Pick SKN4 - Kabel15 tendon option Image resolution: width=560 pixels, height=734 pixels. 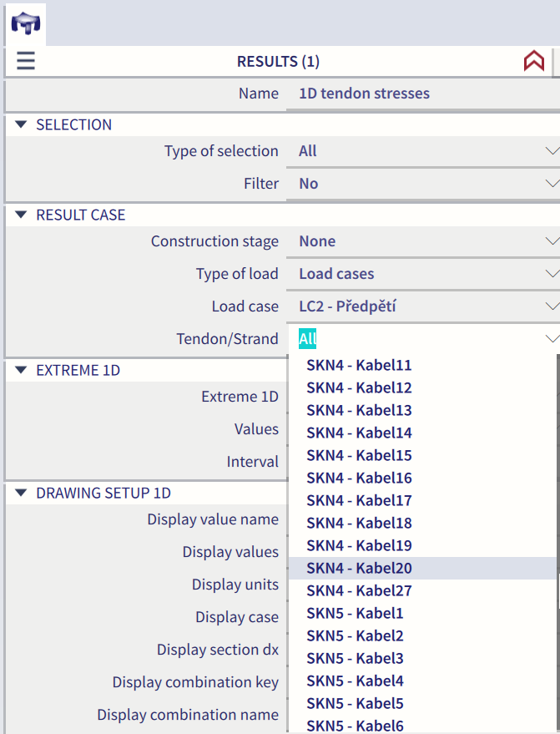pos(359,456)
